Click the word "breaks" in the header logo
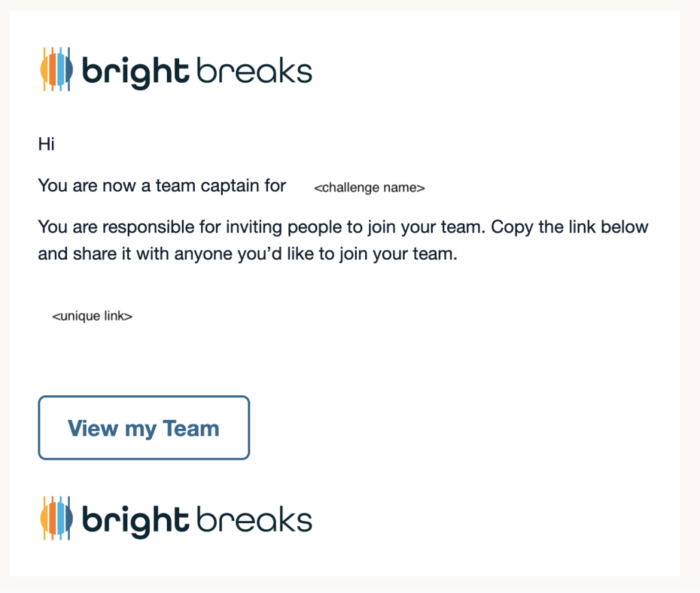 pos(254,71)
